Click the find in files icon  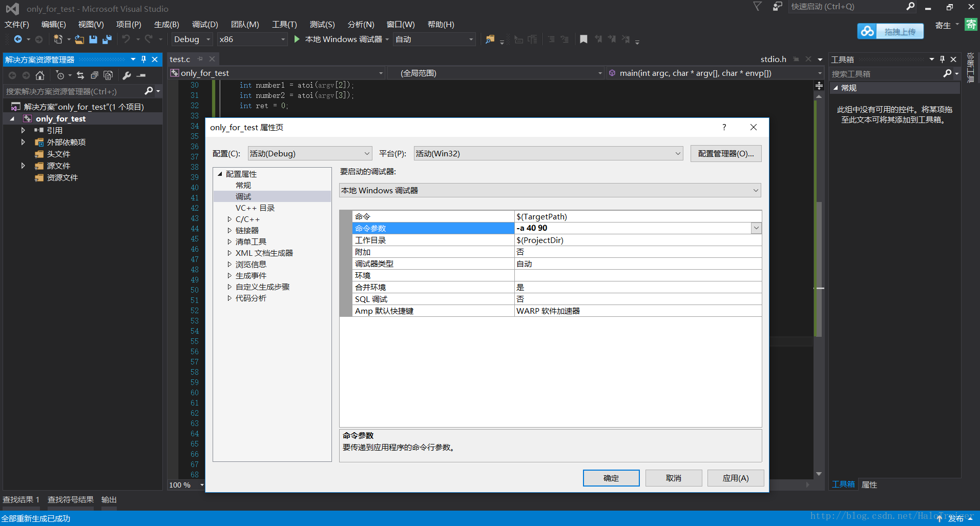(x=490, y=39)
